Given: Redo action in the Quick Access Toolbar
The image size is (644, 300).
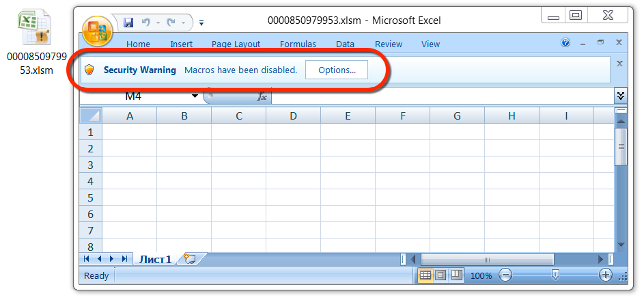Looking at the screenshot, I should [x=171, y=22].
